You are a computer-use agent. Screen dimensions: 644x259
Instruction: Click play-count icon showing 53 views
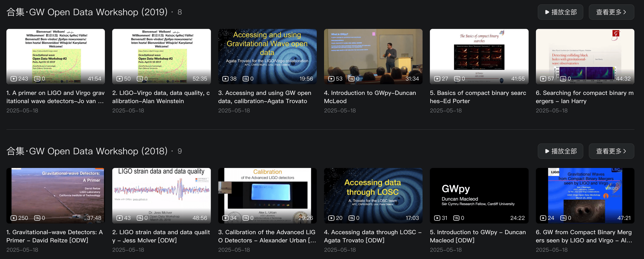coord(331,79)
